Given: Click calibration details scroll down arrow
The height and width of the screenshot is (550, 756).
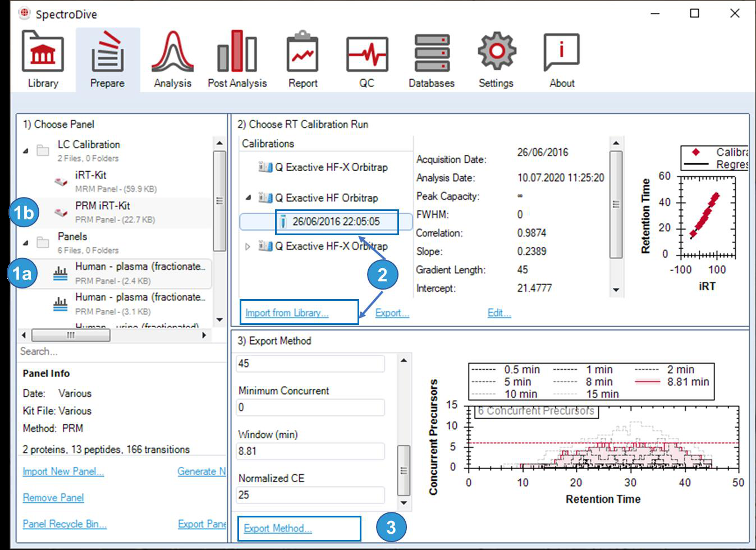Looking at the screenshot, I should (616, 290).
